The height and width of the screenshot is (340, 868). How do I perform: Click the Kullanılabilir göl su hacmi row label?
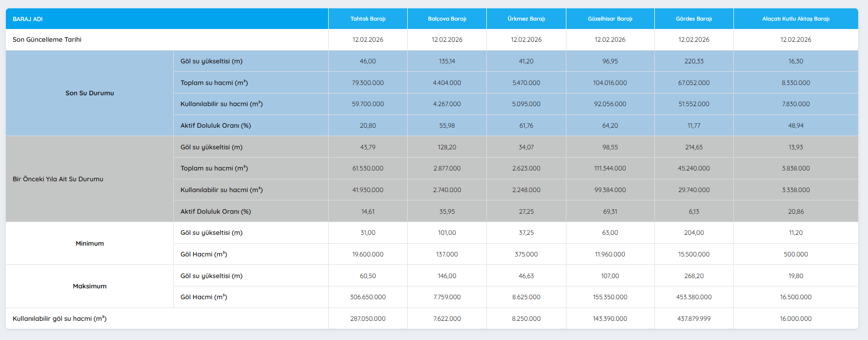59,319
